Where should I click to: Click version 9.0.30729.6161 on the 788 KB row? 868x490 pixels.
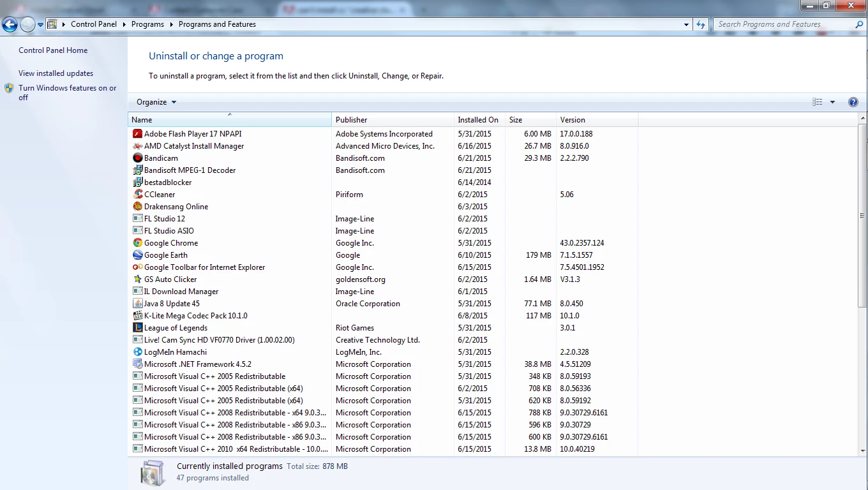tap(584, 413)
